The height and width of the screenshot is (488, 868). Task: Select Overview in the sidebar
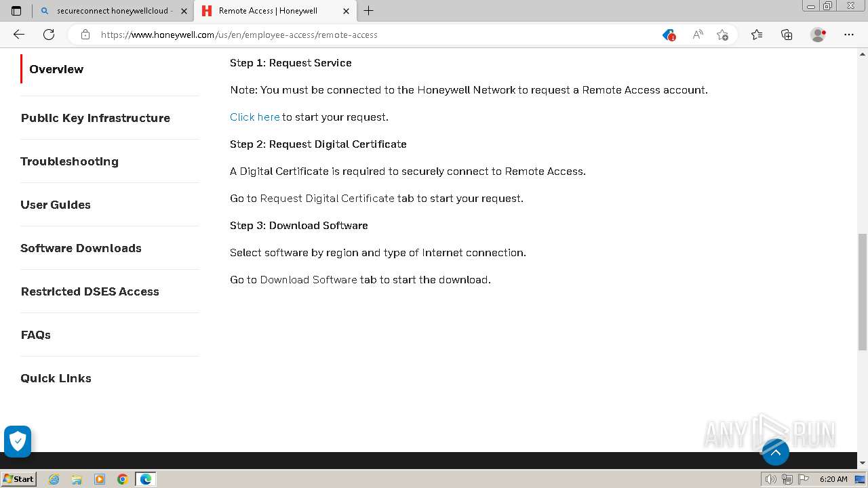pos(56,69)
